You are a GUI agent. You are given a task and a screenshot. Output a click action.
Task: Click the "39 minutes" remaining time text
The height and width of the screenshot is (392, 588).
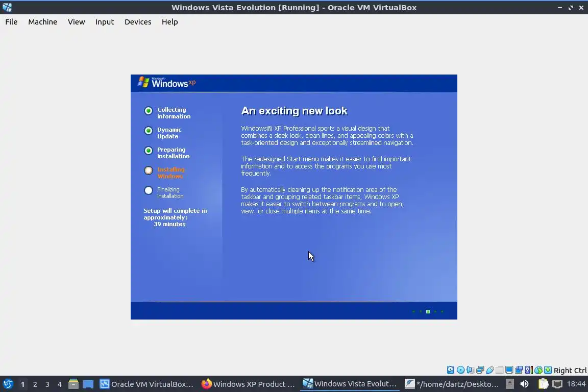click(x=169, y=224)
